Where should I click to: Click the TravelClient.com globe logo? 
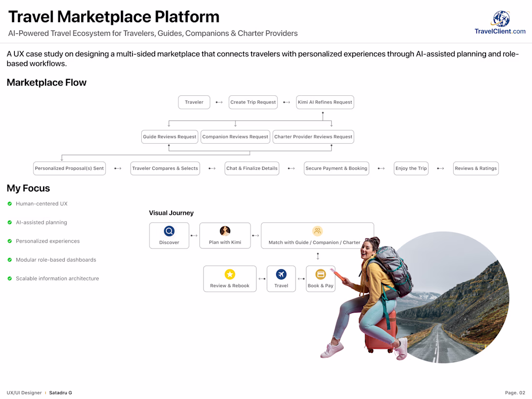pyautogui.click(x=501, y=19)
